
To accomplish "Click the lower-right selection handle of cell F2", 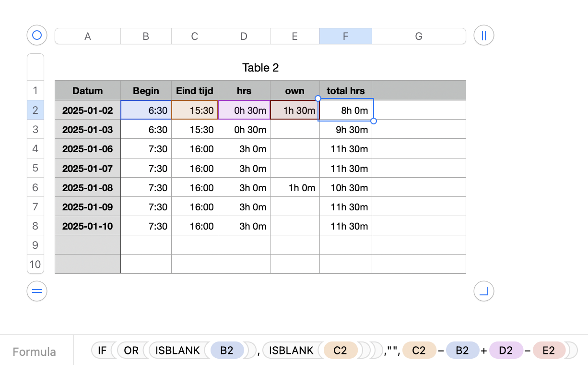I will click(374, 121).
